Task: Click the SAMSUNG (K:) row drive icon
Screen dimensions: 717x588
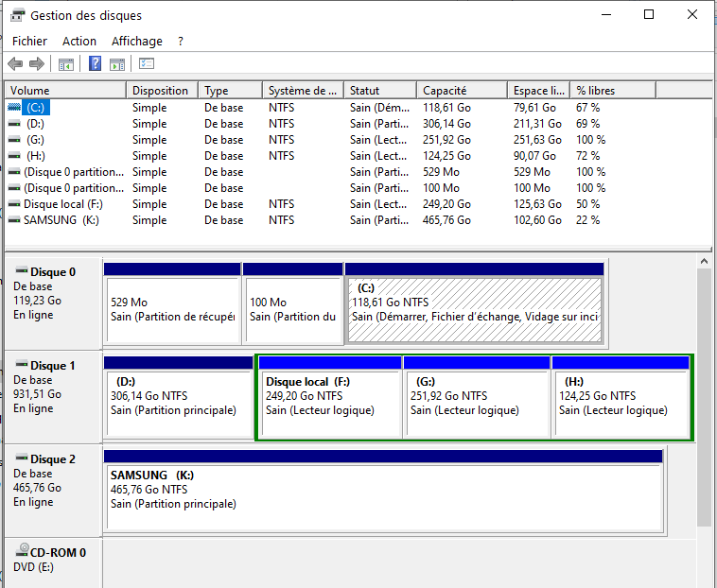Action: point(14,220)
